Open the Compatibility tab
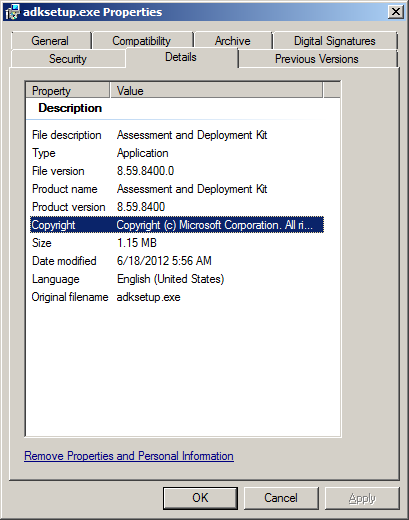 click(x=142, y=41)
